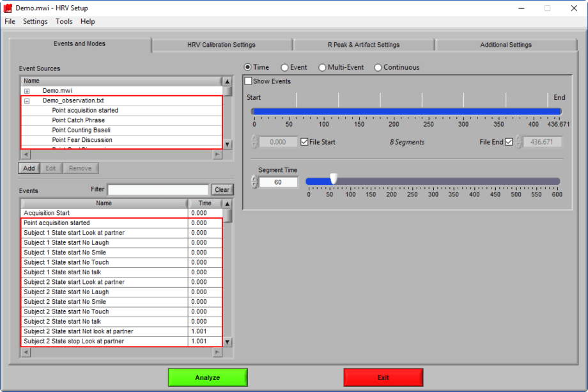The height and width of the screenshot is (392, 588).
Task: Click the blue Start-End time range bar
Action: (x=406, y=111)
